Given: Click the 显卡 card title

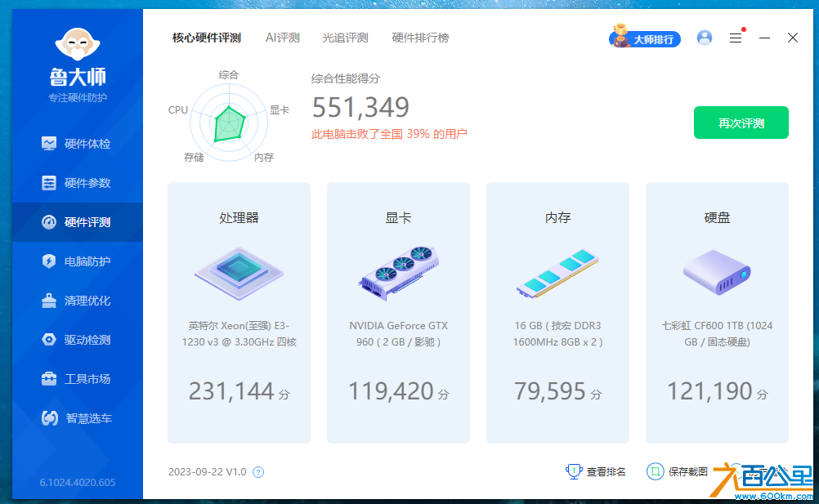Looking at the screenshot, I should point(398,217).
